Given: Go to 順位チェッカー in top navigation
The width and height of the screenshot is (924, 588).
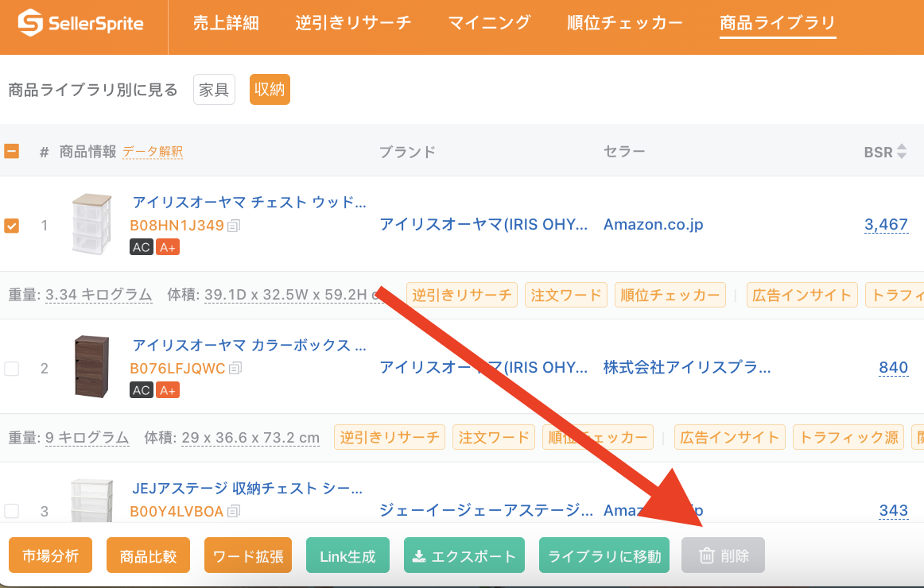Looking at the screenshot, I should coord(625,23).
